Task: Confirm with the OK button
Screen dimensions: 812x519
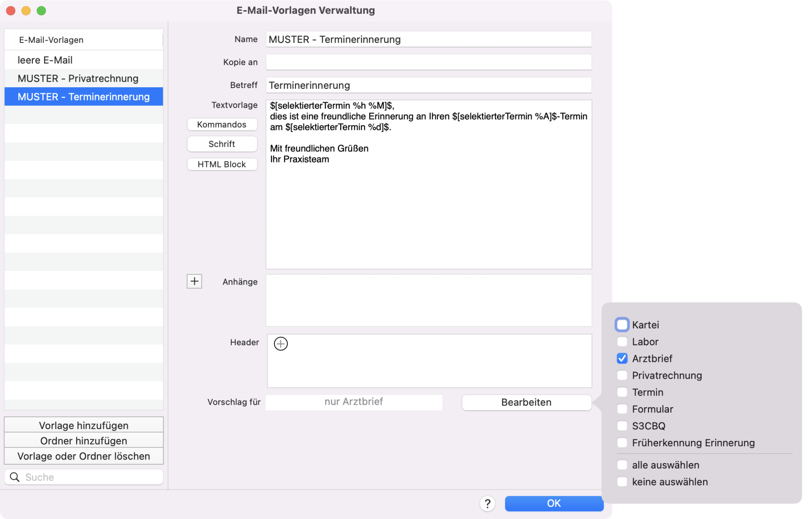Action: pos(554,503)
